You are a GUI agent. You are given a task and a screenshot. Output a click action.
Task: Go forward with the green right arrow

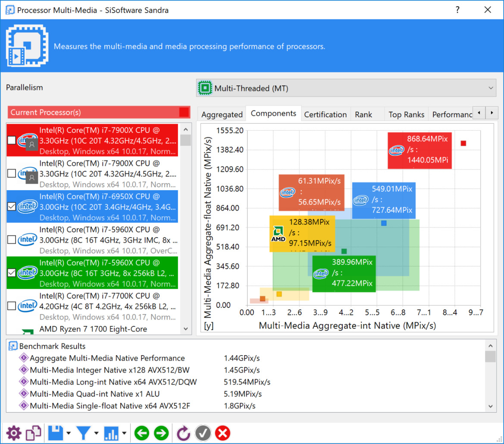pos(161,433)
